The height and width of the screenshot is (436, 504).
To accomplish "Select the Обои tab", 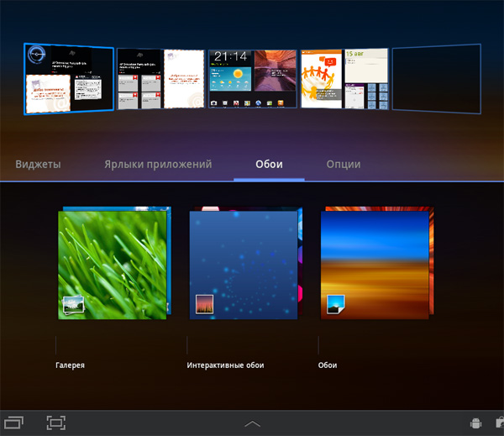I will click(269, 164).
